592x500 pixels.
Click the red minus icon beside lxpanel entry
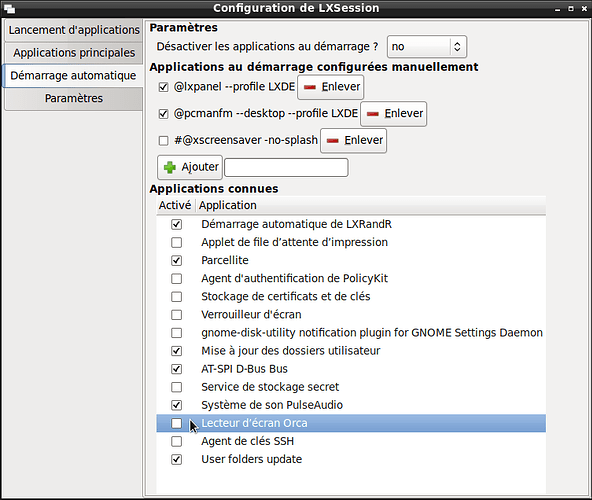[310, 87]
